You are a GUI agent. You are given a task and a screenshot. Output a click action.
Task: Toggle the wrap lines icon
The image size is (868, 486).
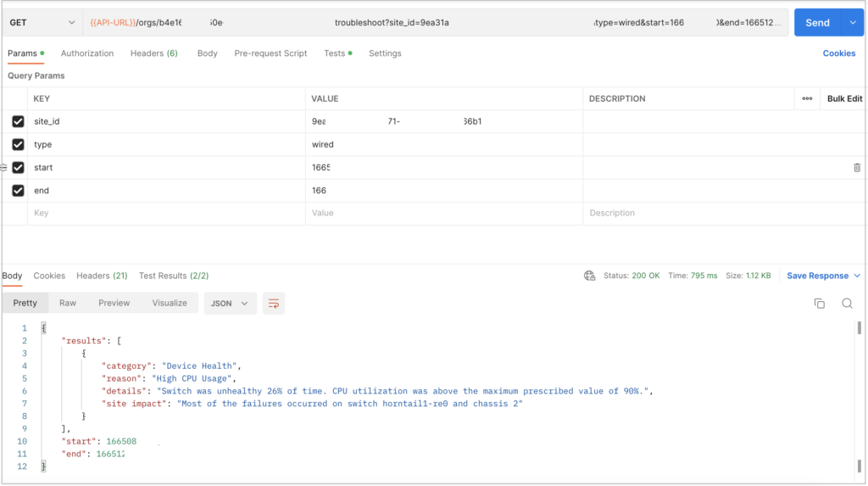coord(274,304)
